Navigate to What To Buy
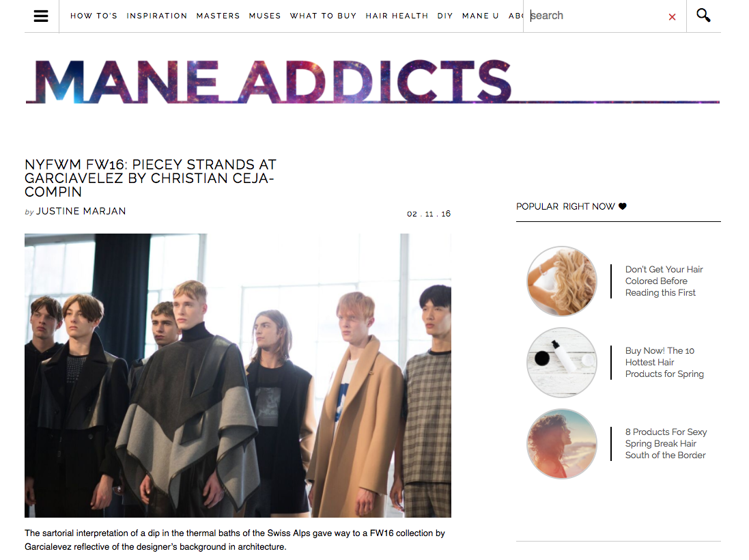Screen dimensions: 749x560 pos(323,16)
